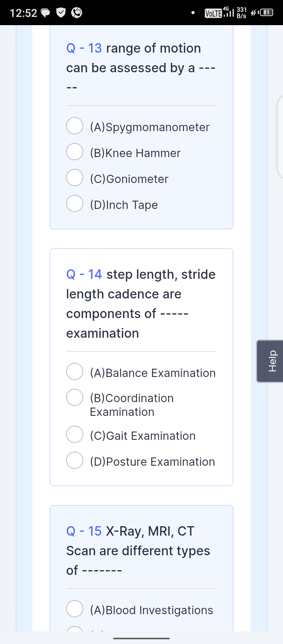Tap the 4G signal strength icon
The height and width of the screenshot is (644, 283).
[x=228, y=13]
